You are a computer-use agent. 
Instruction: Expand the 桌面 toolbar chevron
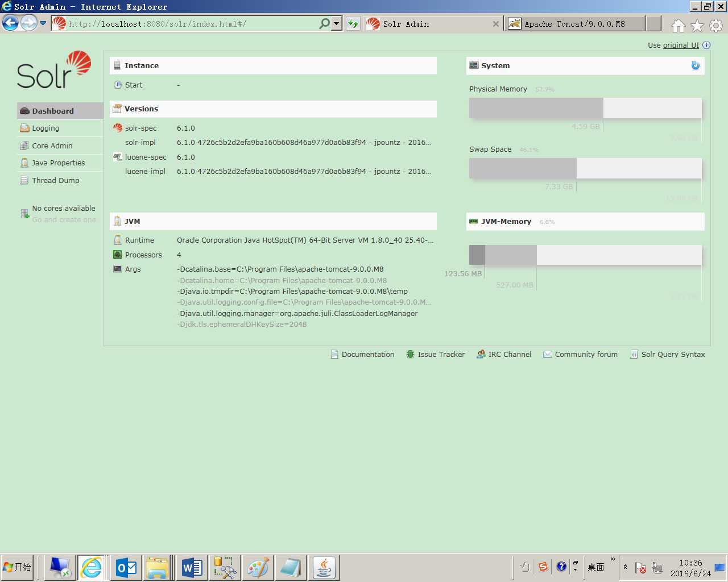tap(613, 559)
